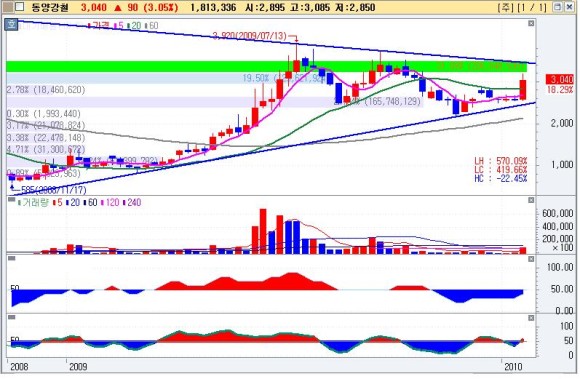Click the current price tag 3,040 on the axis
The image size is (580, 379).
(560, 79)
